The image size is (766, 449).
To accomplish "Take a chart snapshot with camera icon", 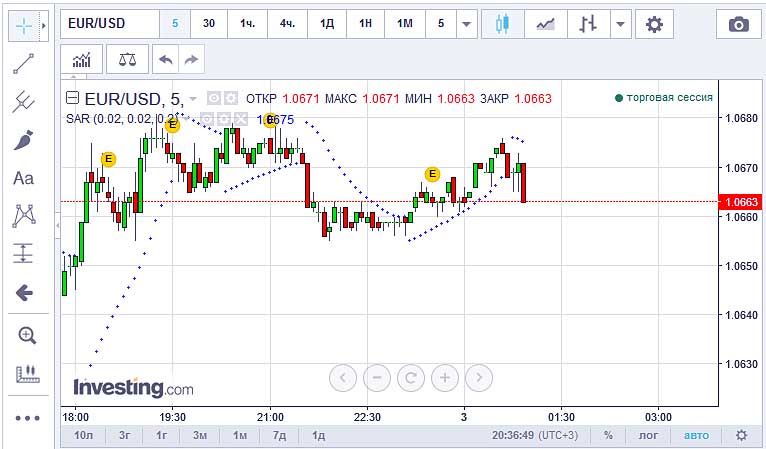I will point(738,24).
